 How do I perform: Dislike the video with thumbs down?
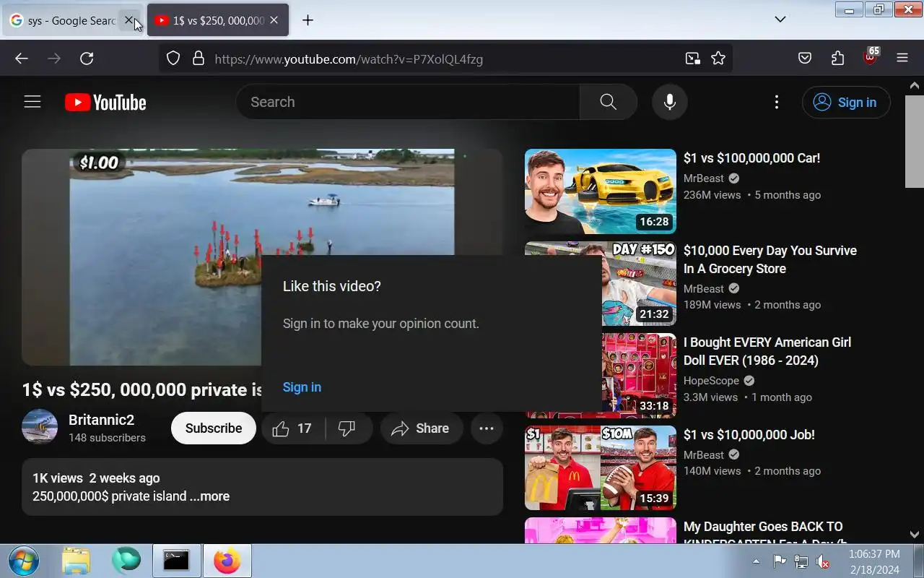[x=348, y=428]
